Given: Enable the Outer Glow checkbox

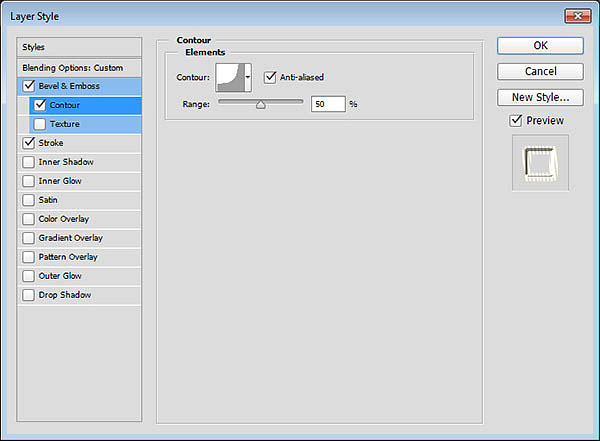Looking at the screenshot, I should 29,276.
